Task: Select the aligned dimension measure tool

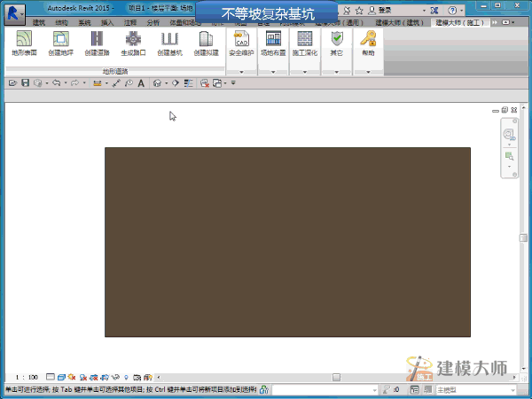Action: pos(116,83)
